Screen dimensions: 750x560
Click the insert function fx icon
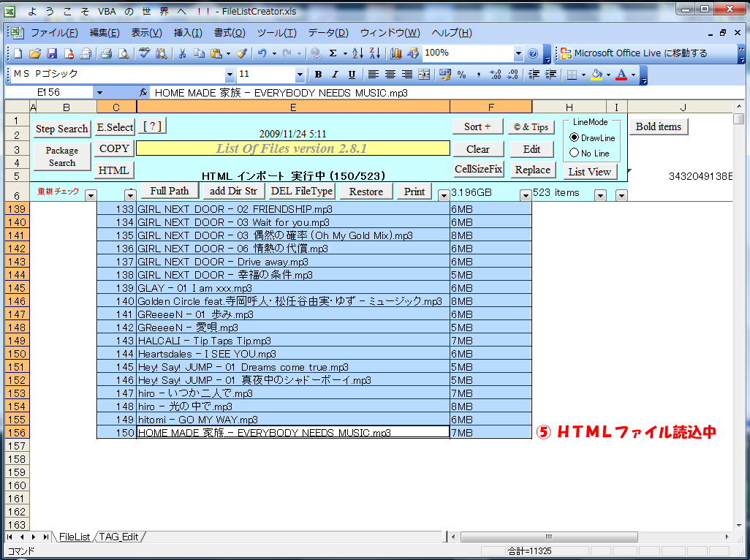tap(143, 93)
